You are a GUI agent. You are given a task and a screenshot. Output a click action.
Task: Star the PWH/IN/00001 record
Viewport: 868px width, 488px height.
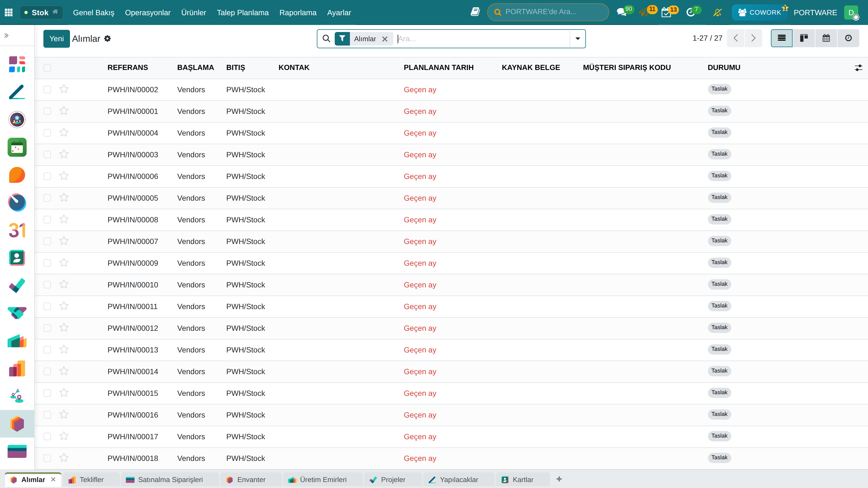(x=64, y=111)
